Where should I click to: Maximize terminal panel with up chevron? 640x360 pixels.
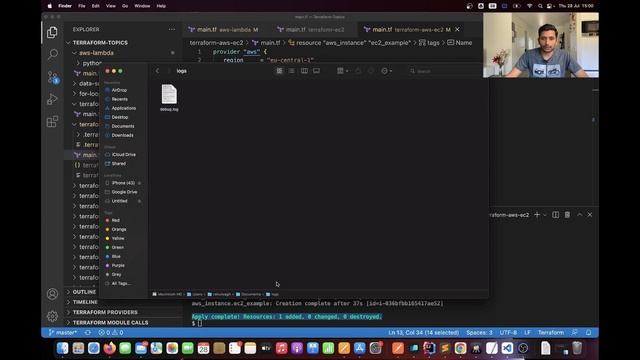point(580,215)
